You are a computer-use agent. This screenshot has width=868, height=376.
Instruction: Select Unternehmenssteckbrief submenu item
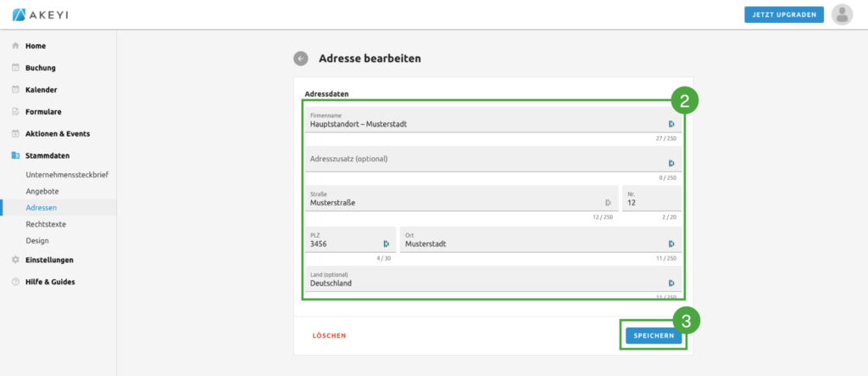(67, 175)
